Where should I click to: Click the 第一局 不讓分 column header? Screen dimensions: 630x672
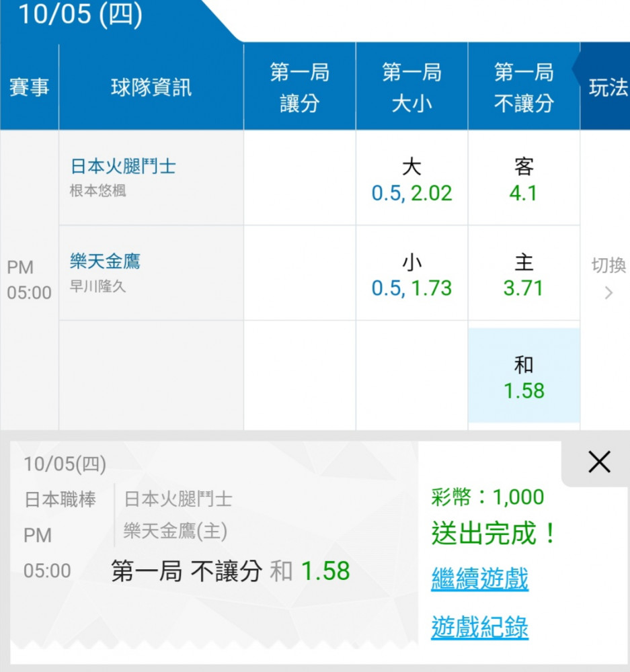[524, 87]
